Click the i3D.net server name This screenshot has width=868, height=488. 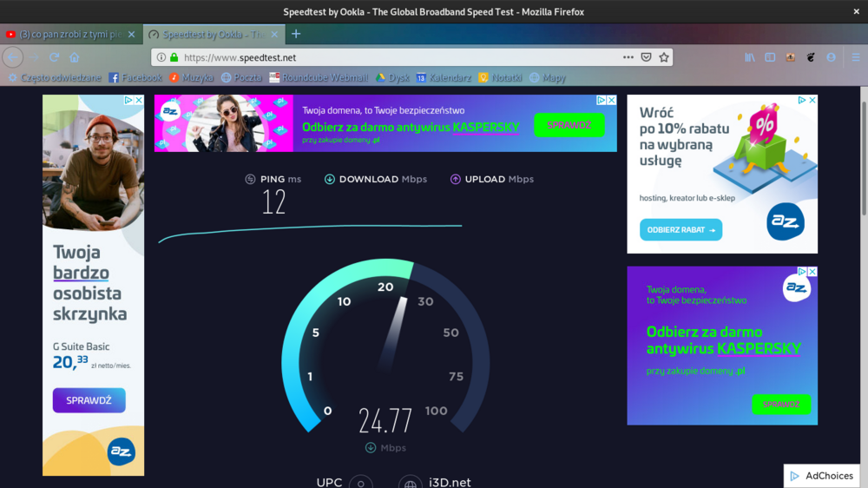450,483
